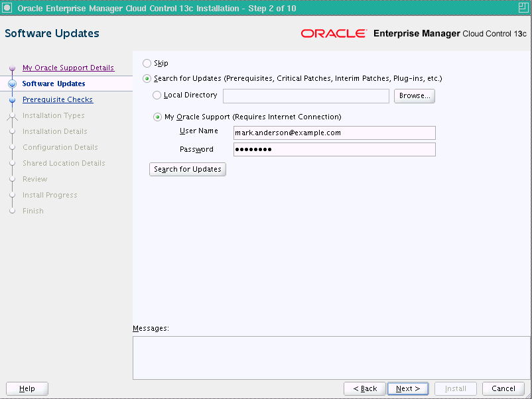The width and height of the screenshot is (532, 399).
Task: Click the Help button
Action: point(27,388)
